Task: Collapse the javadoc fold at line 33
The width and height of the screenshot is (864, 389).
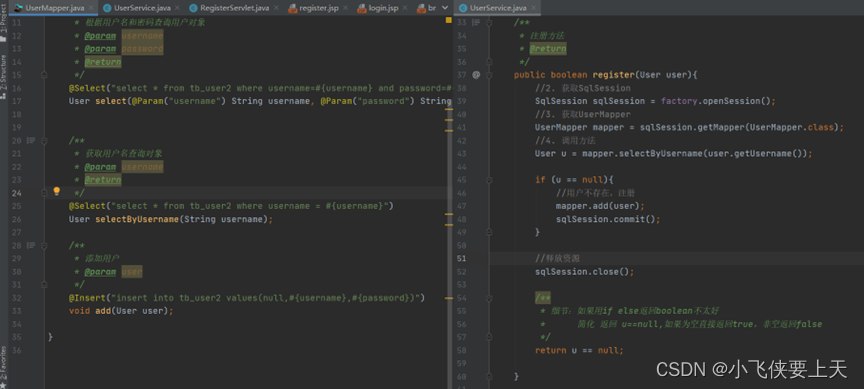Action: [x=489, y=23]
